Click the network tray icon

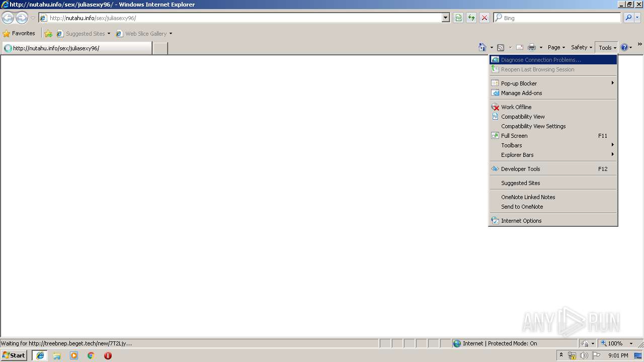click(572, 355)
